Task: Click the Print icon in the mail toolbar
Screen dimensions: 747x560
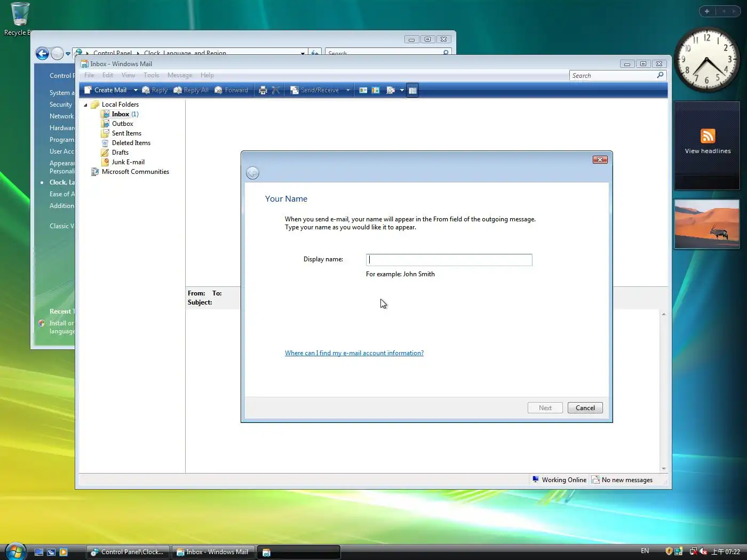Action: coord(263,90)
